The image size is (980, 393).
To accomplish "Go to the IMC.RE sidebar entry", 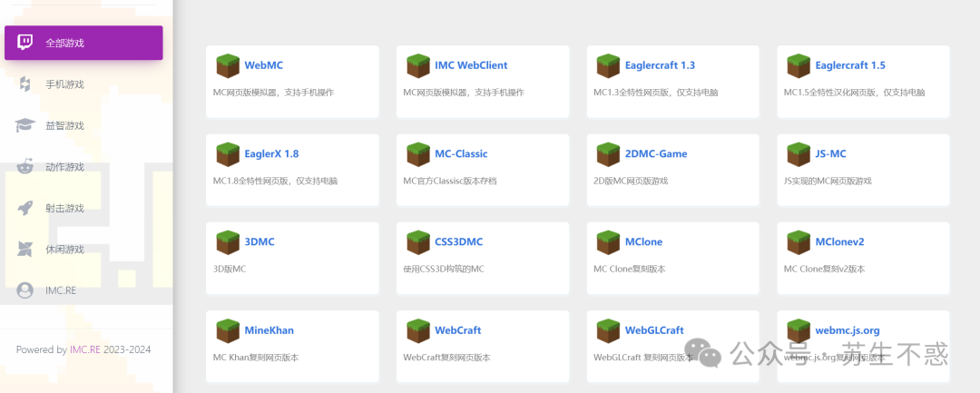I will click(83, 290).
